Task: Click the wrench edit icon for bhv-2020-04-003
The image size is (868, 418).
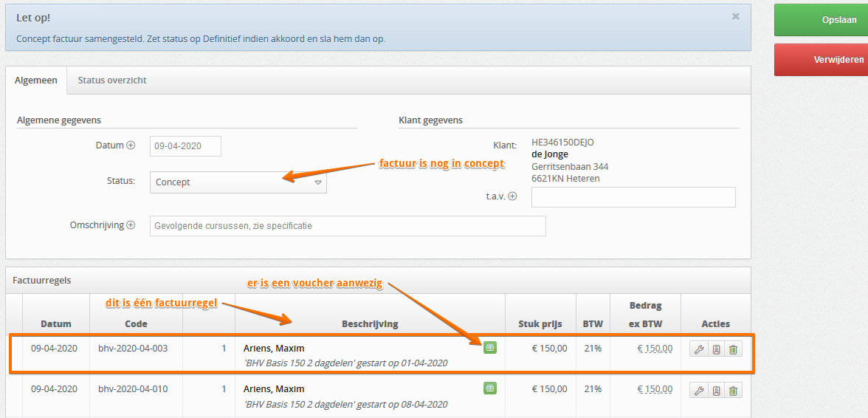Action: 698,349
